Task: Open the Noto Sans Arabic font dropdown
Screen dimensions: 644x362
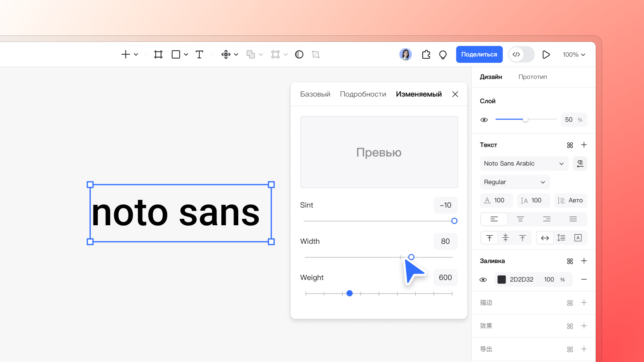Action: (x=524, y=163)
